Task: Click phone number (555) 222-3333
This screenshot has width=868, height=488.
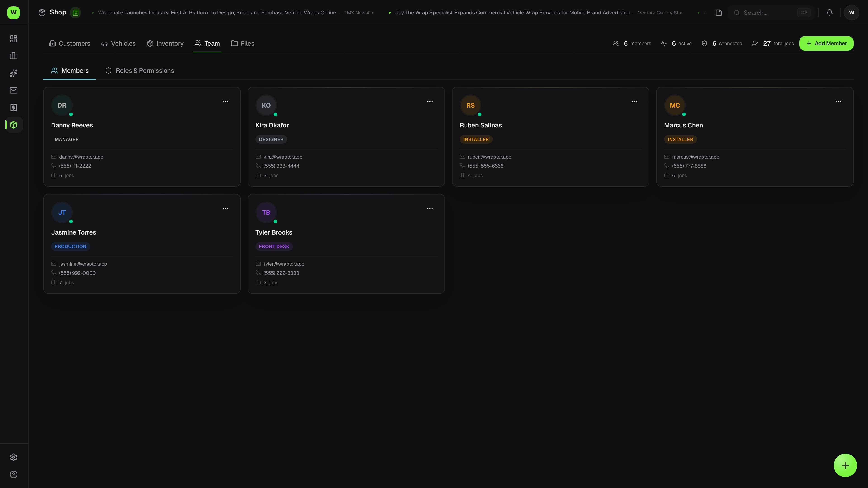Action: (281, 273)
